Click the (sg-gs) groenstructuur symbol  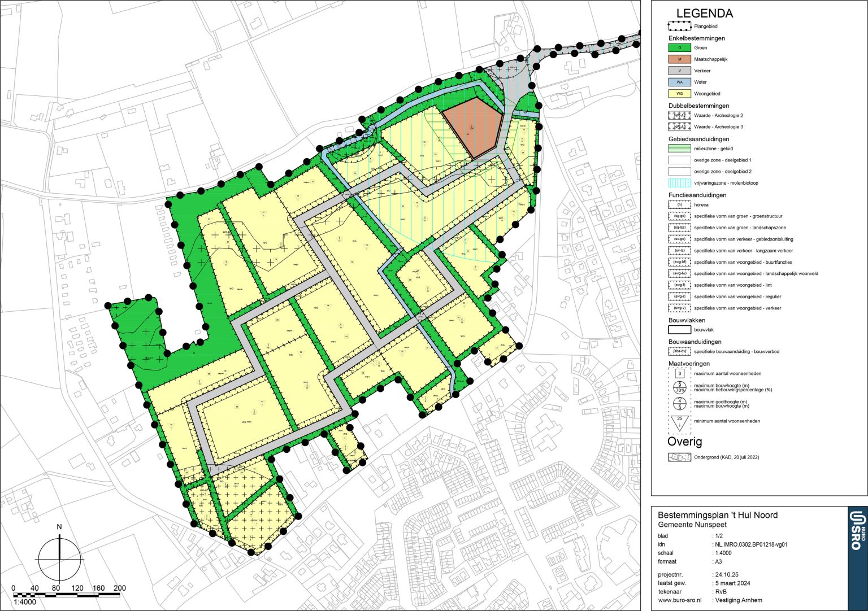tap(679, 216)
